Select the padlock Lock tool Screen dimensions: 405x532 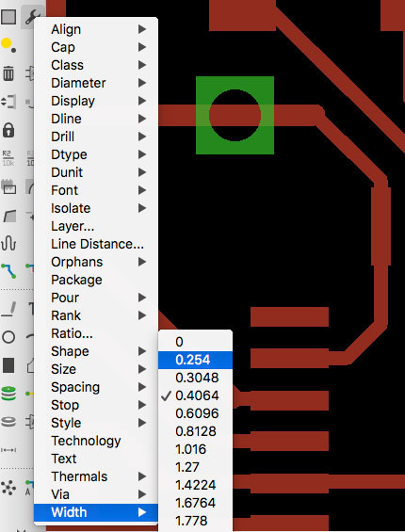click(x=8, y=130)
